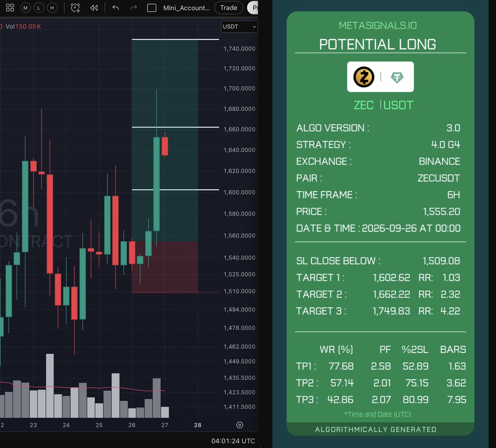This screenshot has height=448, width=496.
Task: Open the Mini_Account layout name
Action: click(x=187, y=8)
